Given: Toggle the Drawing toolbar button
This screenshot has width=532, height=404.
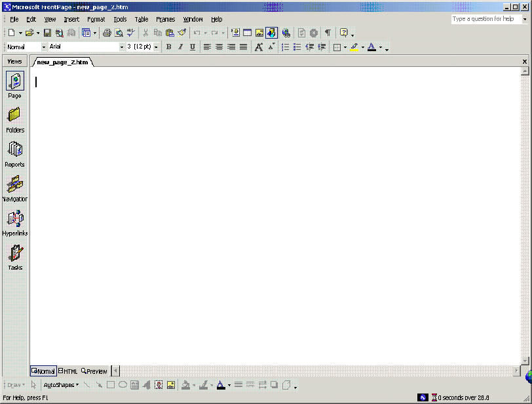Looking at the screenshot, I should [x=271, y=33].
